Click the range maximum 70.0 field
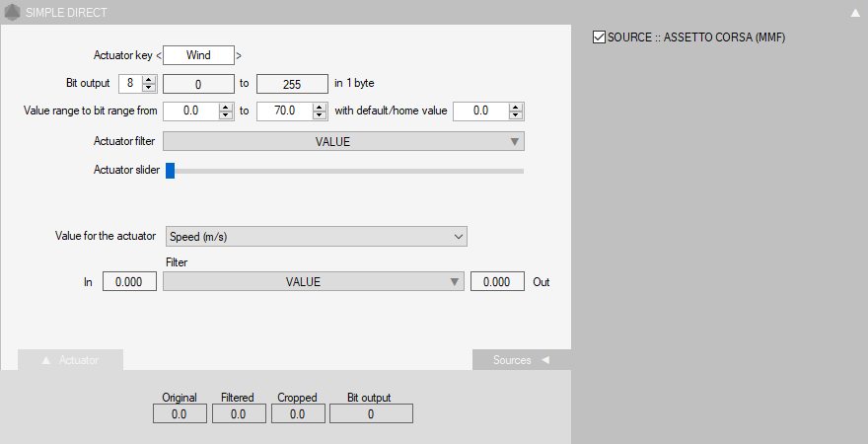The image size is (868, 444). pos(284,111)
